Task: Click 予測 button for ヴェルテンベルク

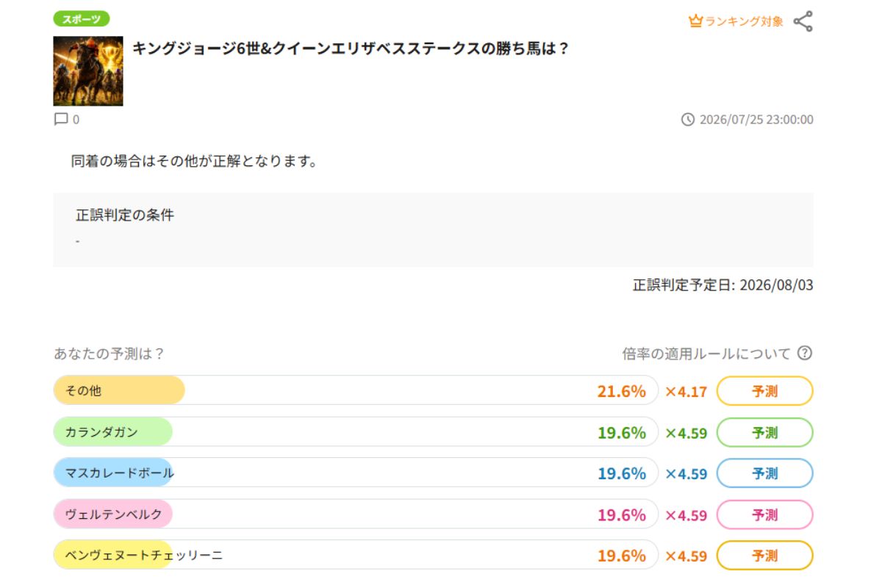Action: tap(764, 514)
